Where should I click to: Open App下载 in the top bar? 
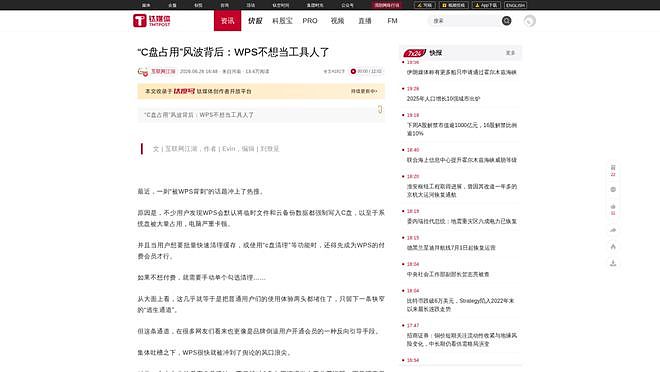coord(486,5)
